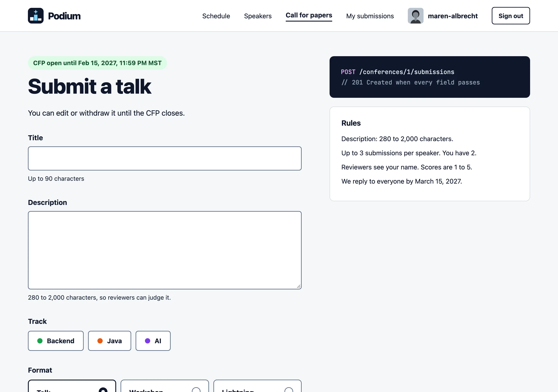Image resolution: width=558 pixels, height=392 pixels.
Task: Open the Schedule page
Action: tap(216, 16)
